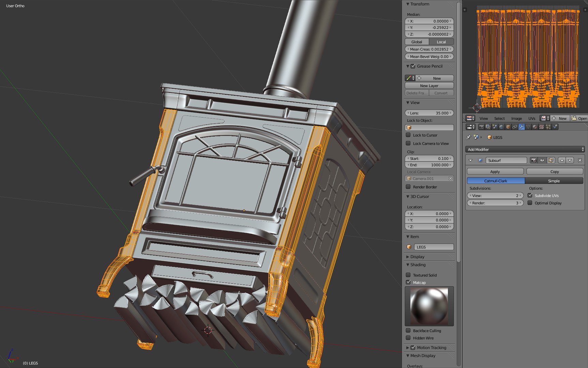Expand the Display panel

[408, 257]
